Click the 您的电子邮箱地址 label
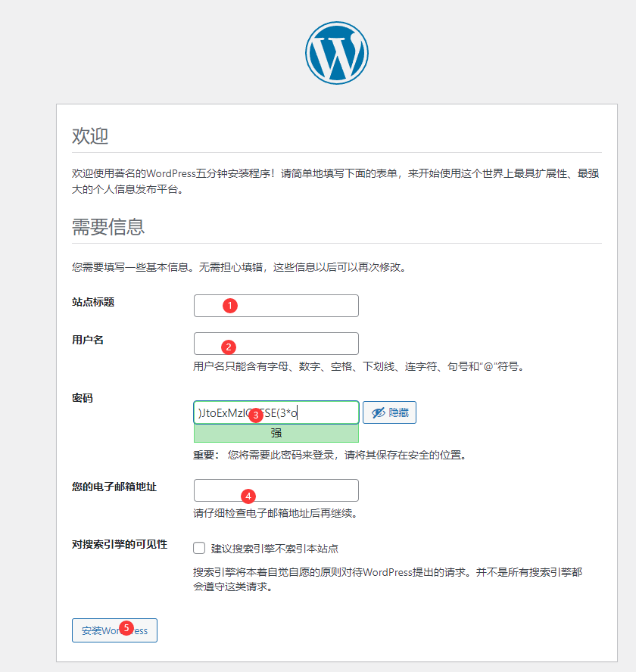Image resolution: width=636 pixels, height=672 pixels. point(114,487)
